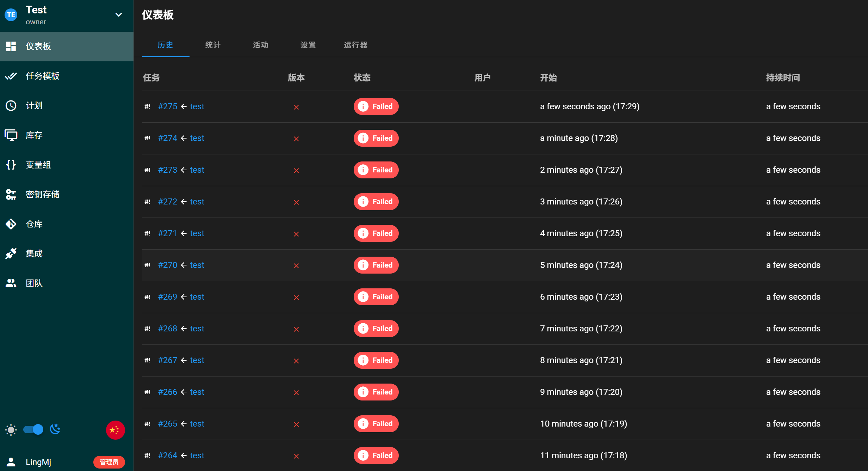Click the 持续时间 column header
The height and width of the screenshot is (471, 868).
(783, 78)
